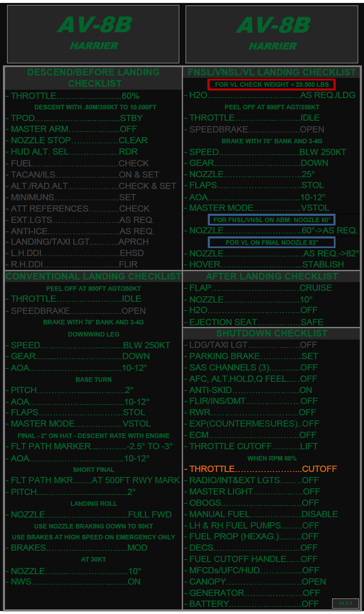Click the right AV-8B Harrier title banner
This screenshot has width=364, height=614.
pos(271,34)
